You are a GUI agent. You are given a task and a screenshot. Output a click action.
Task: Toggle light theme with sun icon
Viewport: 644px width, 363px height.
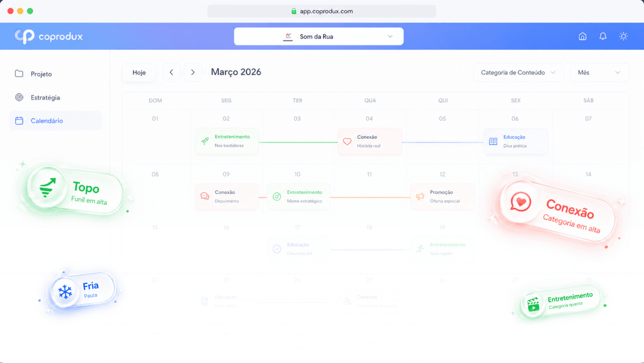click(623, 37)
